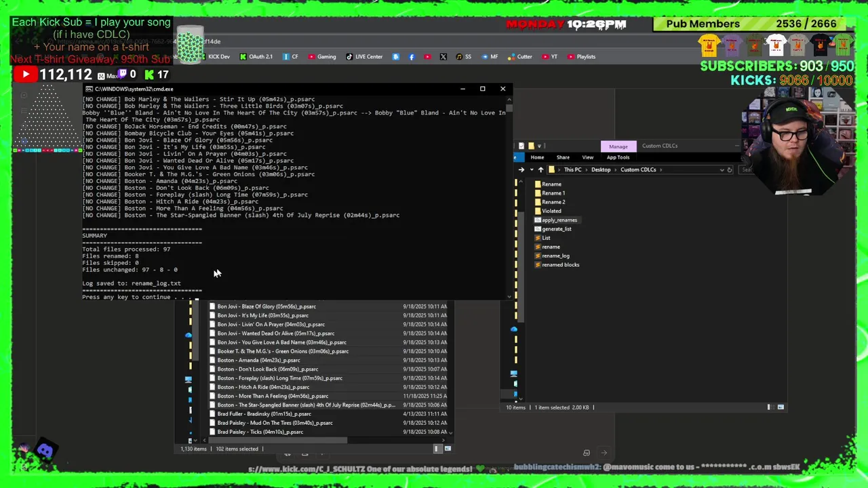
Task: Select the generate_list batch file
Action: click(553, 229)
